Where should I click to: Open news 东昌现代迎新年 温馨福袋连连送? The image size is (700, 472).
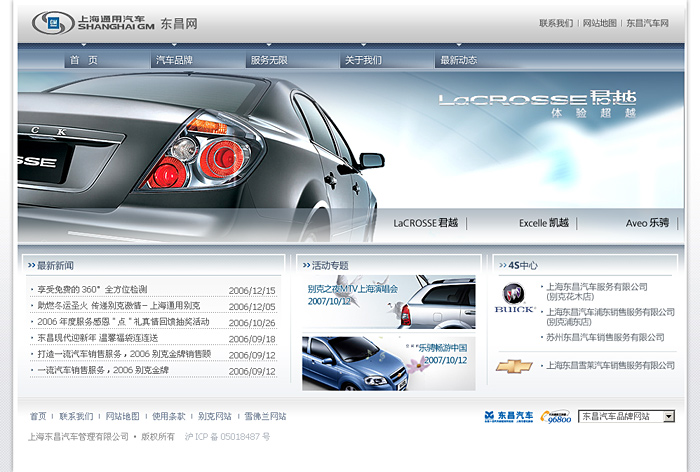pyautogui.click(x=98, y=338)
